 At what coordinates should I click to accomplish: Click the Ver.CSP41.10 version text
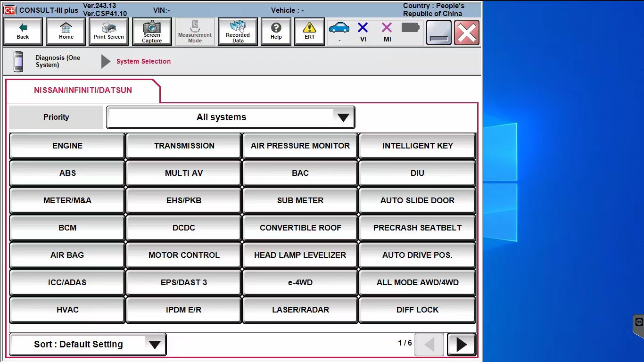coord(105,14)
